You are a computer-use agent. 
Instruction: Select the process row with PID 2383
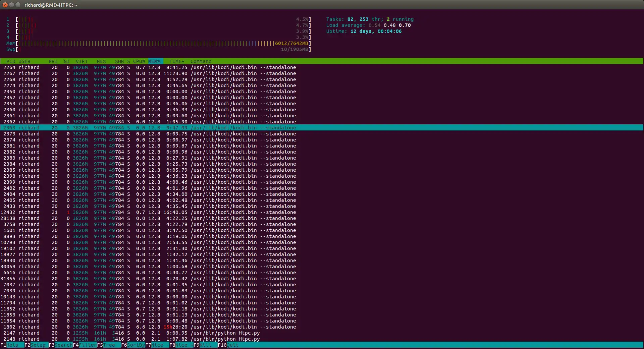(322, 158)
